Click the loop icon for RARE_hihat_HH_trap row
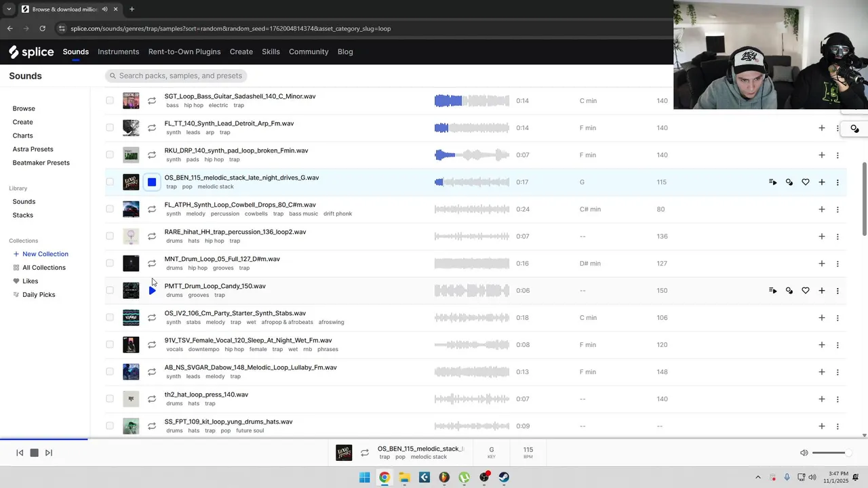 pos(152,236)
